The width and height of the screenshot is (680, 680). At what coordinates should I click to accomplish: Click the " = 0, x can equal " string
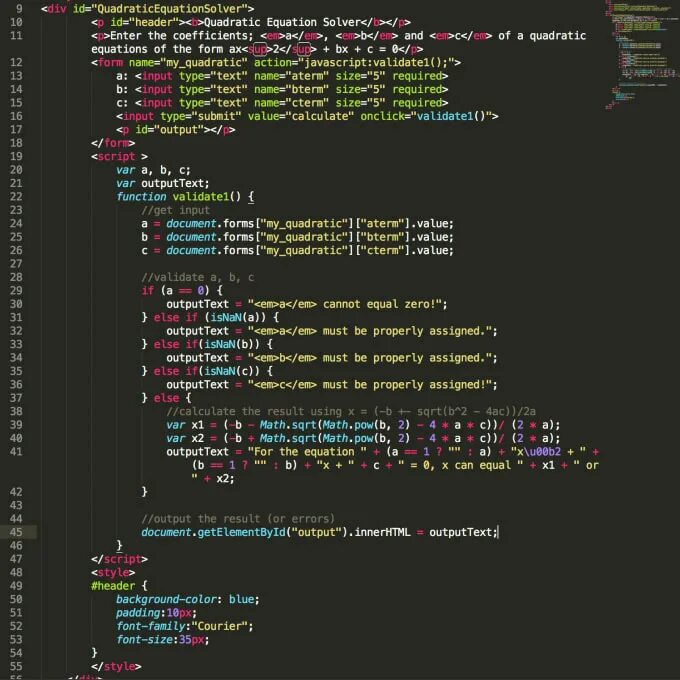coord(460,465)
